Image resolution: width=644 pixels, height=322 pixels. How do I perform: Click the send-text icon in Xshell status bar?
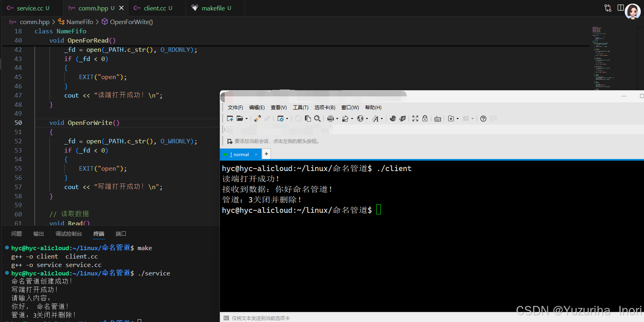coord(226,318)
